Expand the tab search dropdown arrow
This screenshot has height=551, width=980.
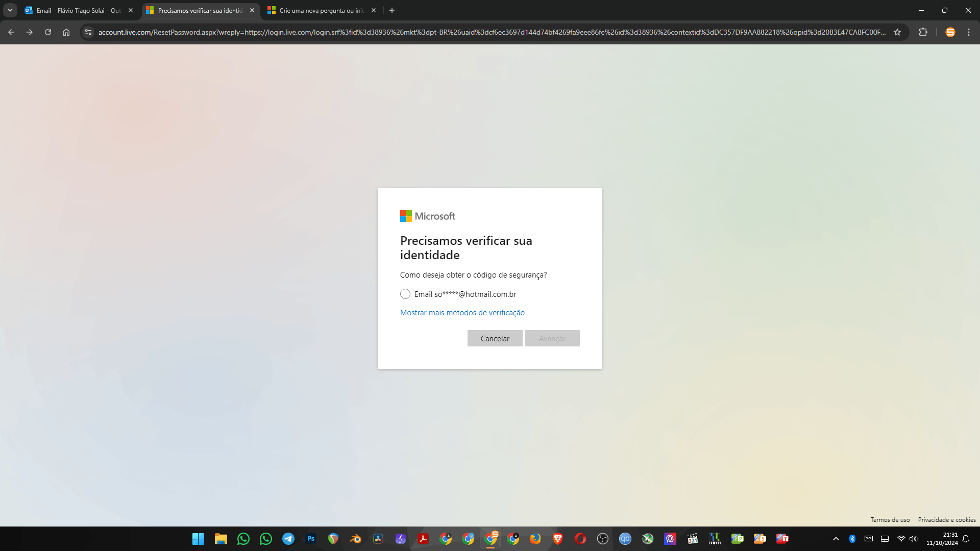click(10, 10)
